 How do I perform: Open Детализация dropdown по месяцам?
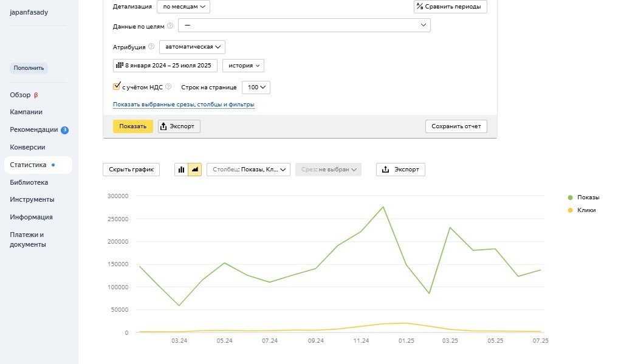coord(183,7)
